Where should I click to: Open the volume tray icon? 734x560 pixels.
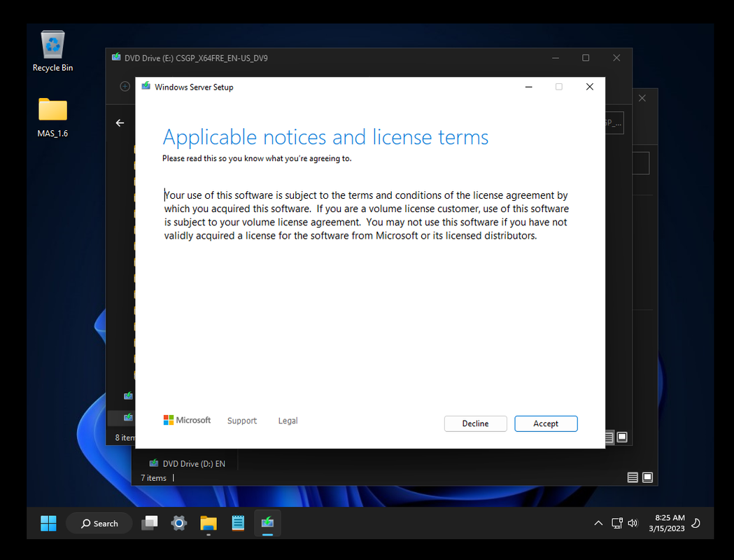pyautogui.click(x=633, y=523)
